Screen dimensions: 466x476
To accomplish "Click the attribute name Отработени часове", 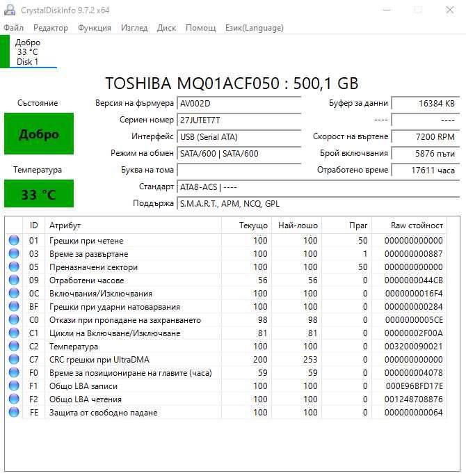I will pos(86,280).
